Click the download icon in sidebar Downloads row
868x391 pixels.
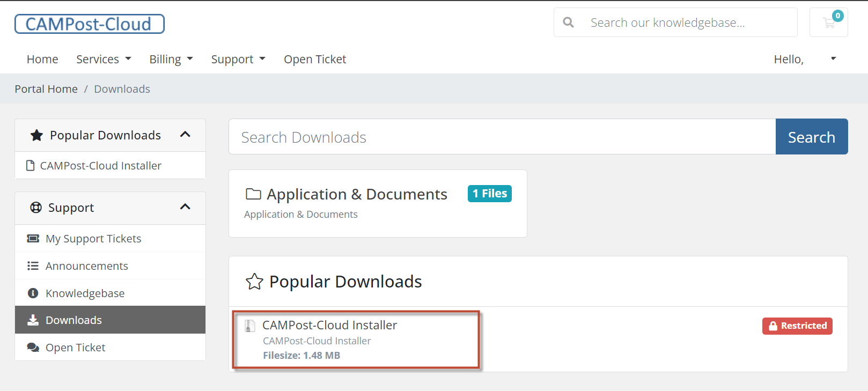33,320
